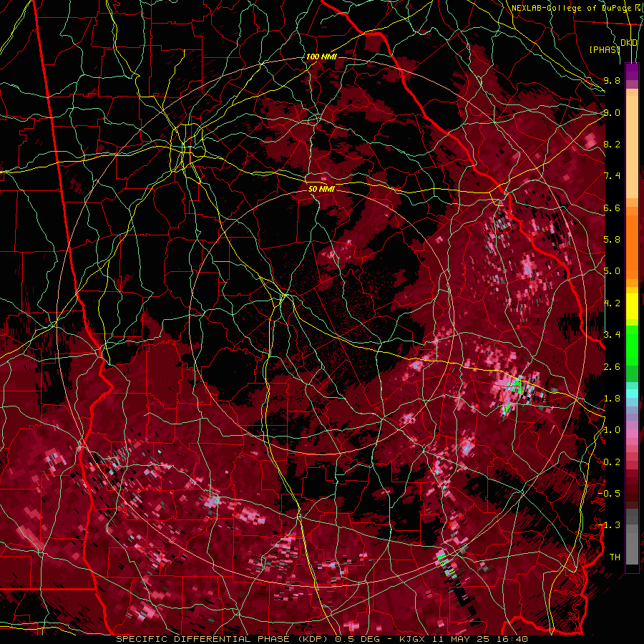Click the 0.2 color scale value
The image size is (644, 644).
612,462
